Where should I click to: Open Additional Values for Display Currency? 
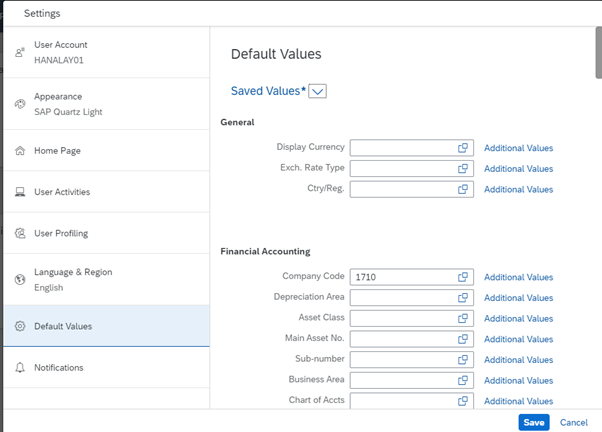tap(518, 148)
